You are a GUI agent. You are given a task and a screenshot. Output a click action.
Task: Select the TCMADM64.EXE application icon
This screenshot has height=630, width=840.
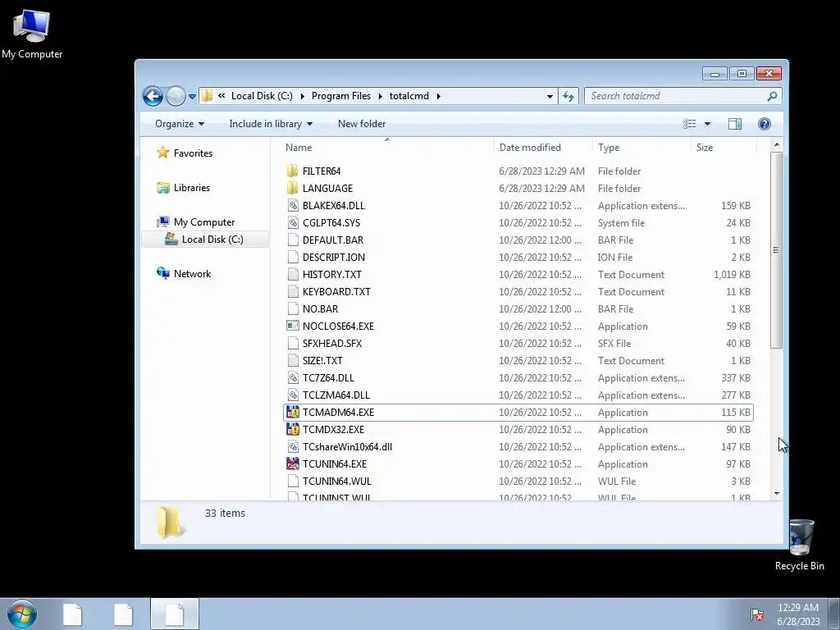[x=293, y=413]
